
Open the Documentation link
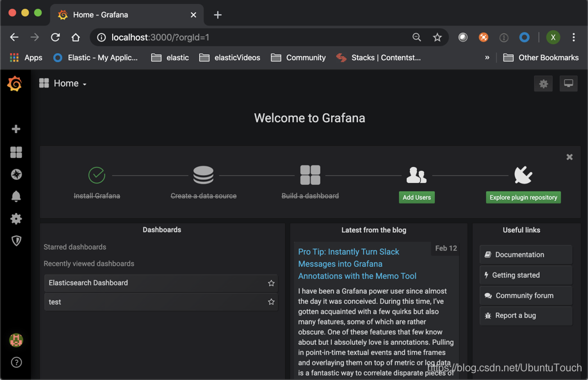pos(526,255)
